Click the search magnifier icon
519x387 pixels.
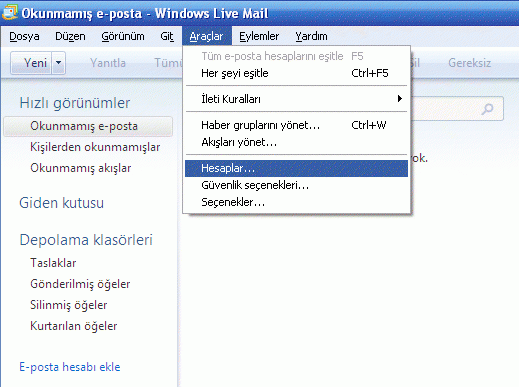pos(487,109)
